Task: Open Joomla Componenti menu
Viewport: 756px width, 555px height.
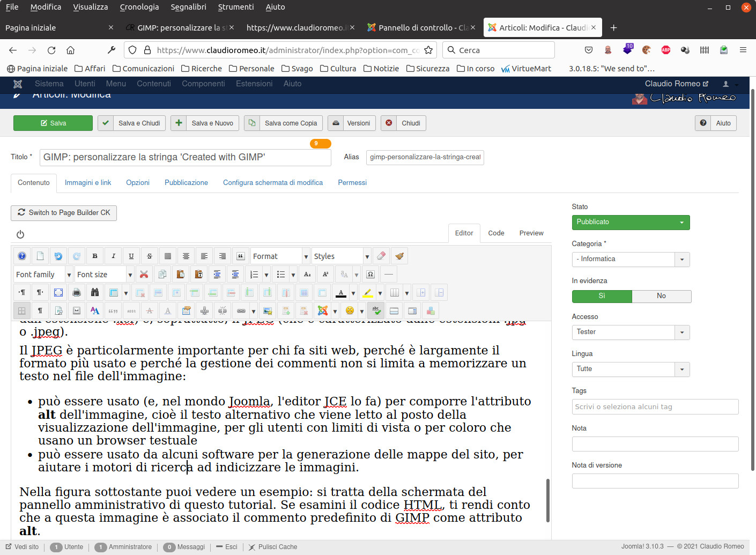Action: tap(203, 84)
